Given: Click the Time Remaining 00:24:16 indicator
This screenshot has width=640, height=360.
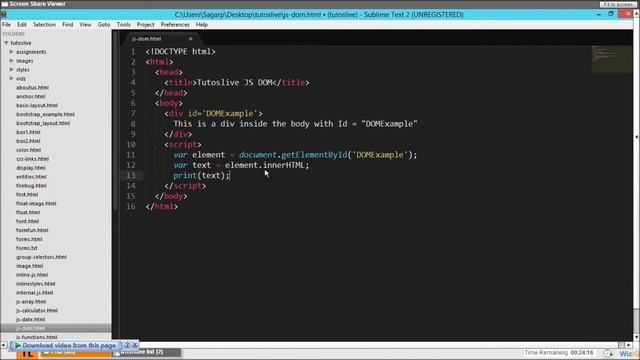Looking at the screenshot, I should click(x=559, y=353).
